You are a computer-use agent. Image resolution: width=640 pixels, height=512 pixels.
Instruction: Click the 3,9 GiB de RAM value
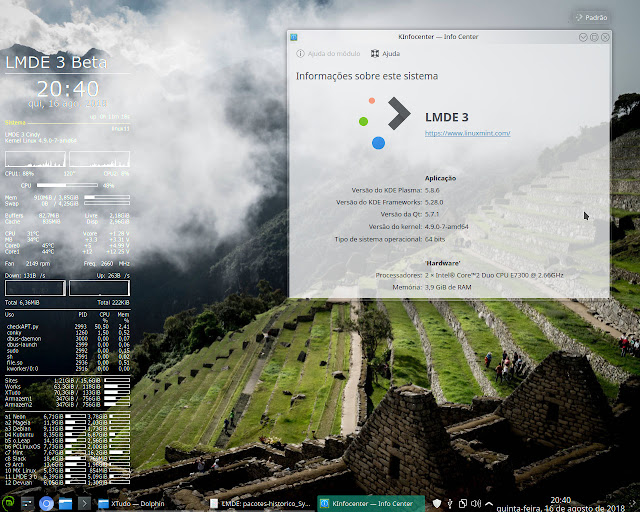pos(448,287)
